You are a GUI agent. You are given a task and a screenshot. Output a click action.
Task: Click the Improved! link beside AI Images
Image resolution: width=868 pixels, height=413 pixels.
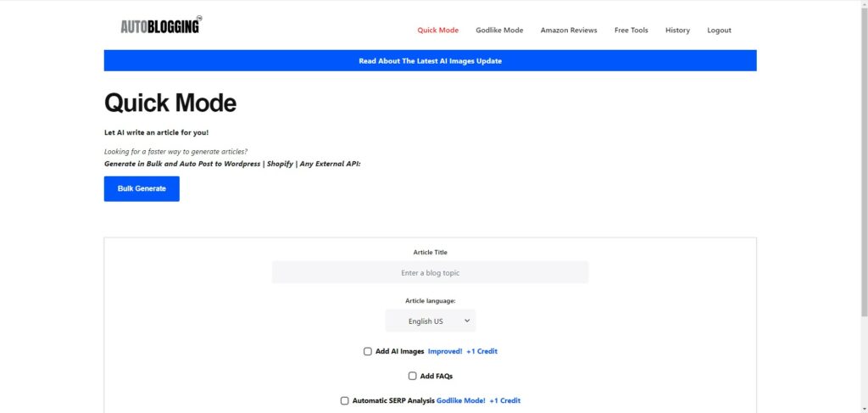[445, 352]
